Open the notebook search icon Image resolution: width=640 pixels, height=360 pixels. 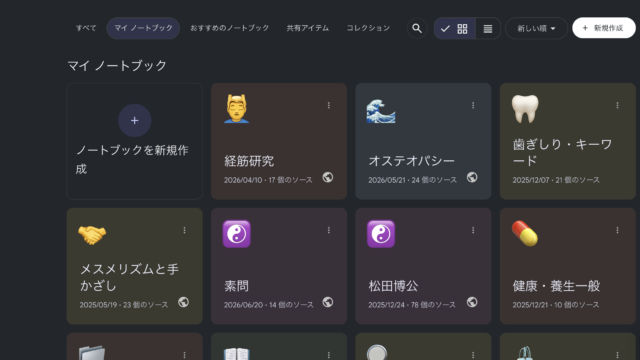click(x=417, y=28)
